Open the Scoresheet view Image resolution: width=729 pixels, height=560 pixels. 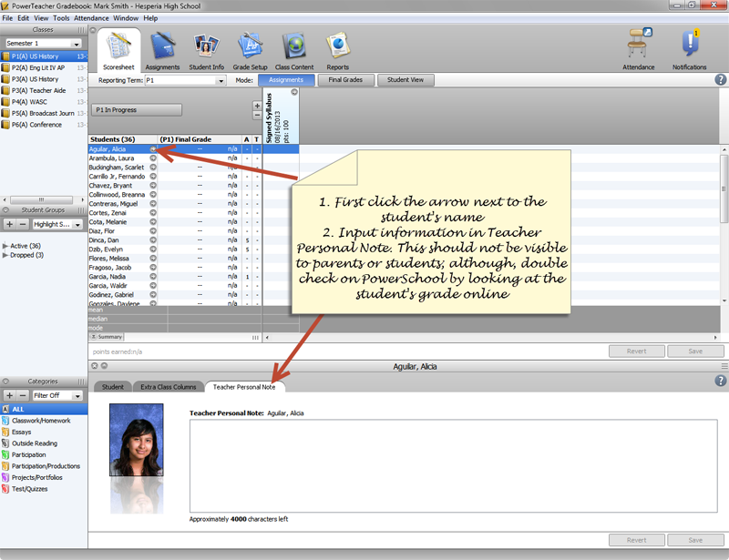click(x=118, y=50)
